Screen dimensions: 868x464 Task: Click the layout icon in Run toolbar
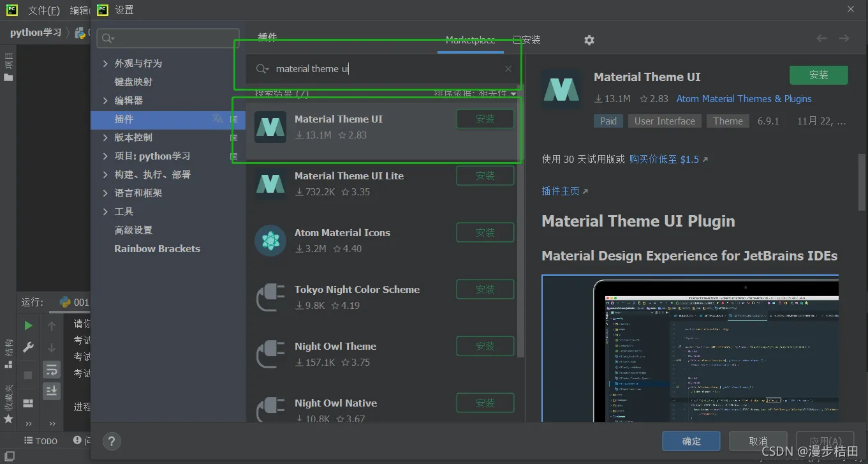click(x=28, y=403)
